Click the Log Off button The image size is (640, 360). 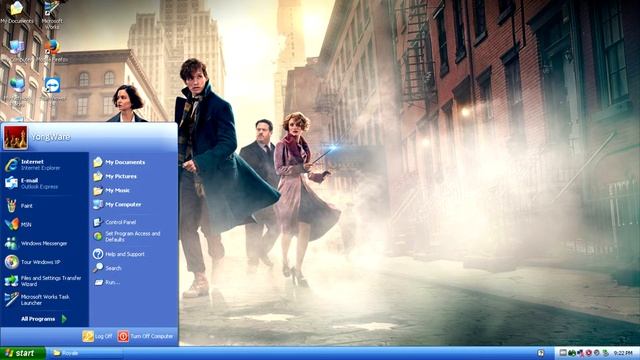[98, 336]
